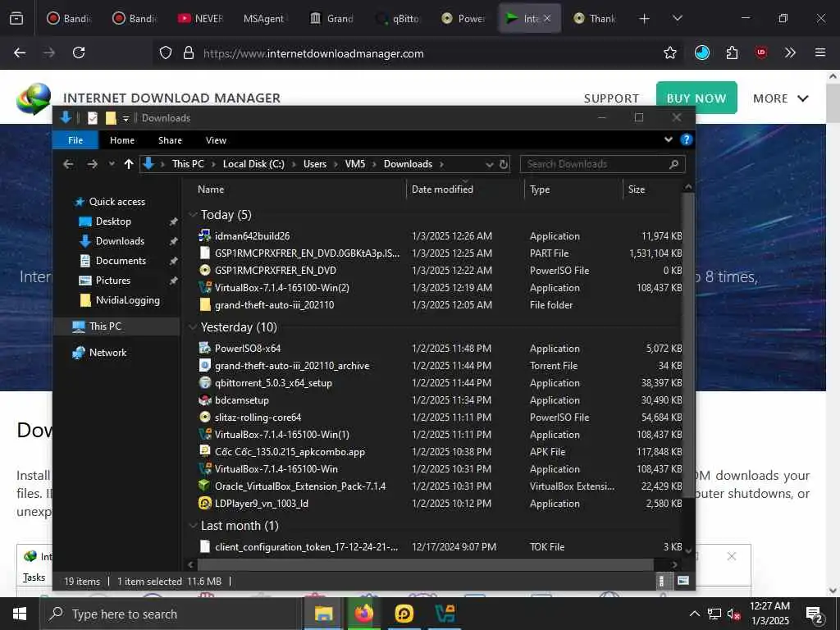List all Firefox tabs dropdown

click(677, 18)
